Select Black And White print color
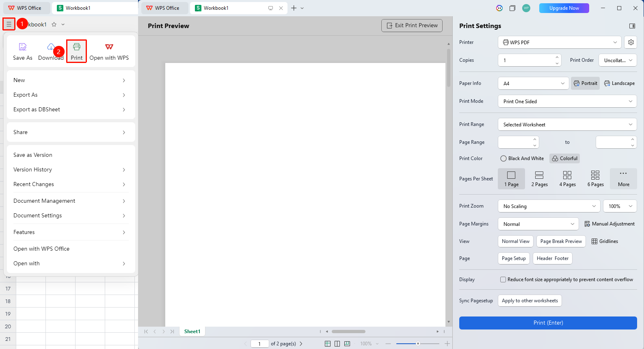Screen dimensions: 644x349 522,158
